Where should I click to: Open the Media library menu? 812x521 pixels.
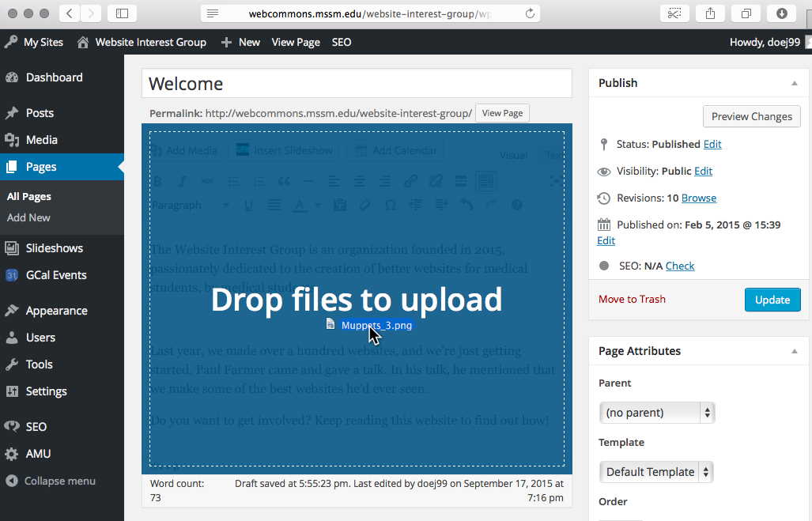(x=41, y=140)
